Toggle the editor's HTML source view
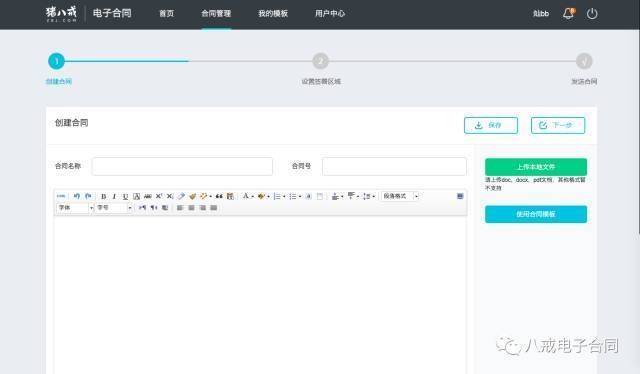640x374 pixels. pyautogui.click(x=61, y=196)
